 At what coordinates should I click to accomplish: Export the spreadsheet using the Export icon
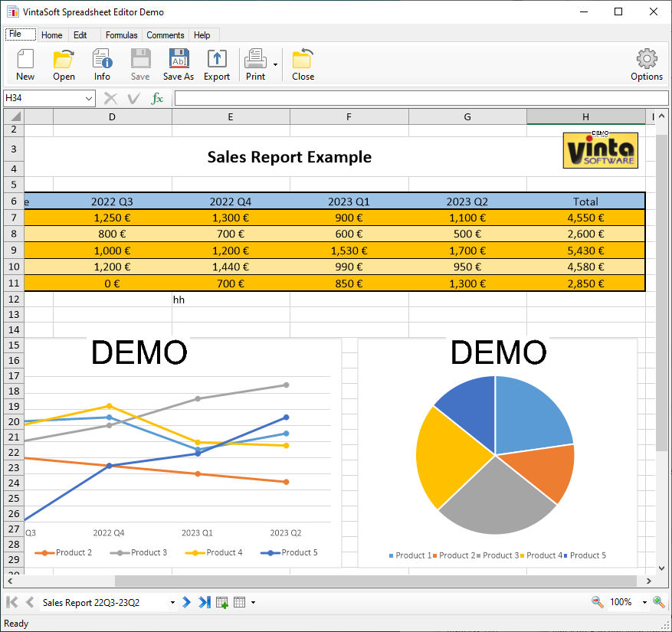click(x=217, y=64)
